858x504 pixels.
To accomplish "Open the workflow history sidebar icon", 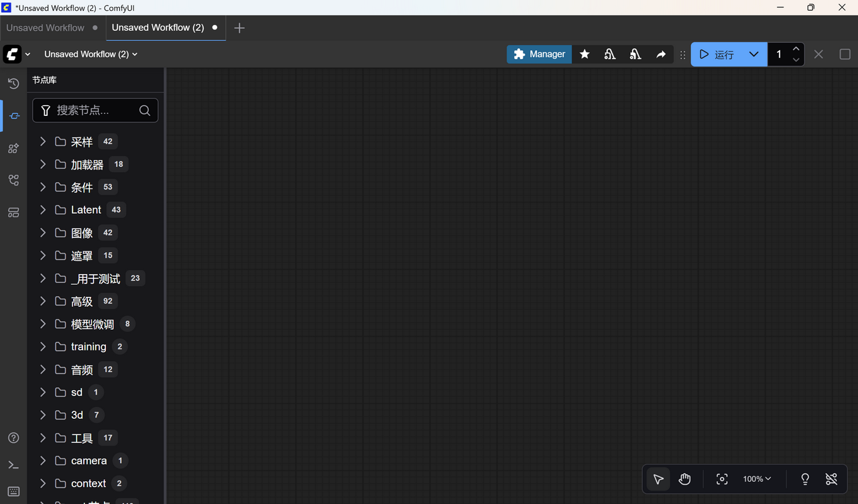I will tap(13, 83).
